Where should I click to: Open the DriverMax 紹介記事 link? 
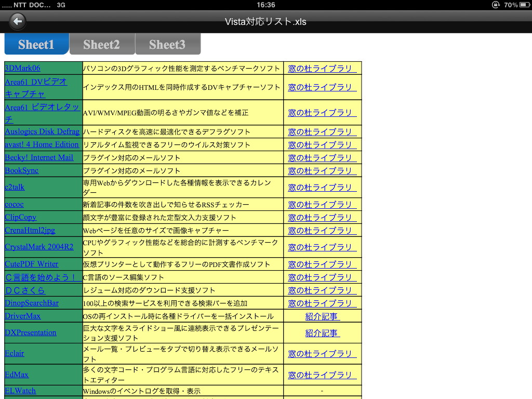pos(323,315)
